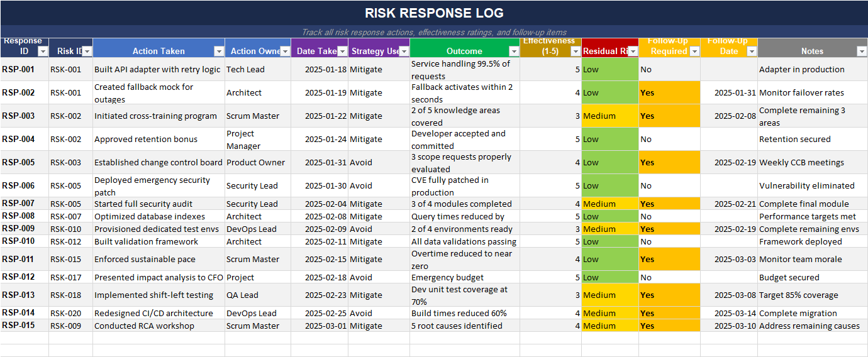Open the Follow-Up Required filter dropdown

point(694,52)
